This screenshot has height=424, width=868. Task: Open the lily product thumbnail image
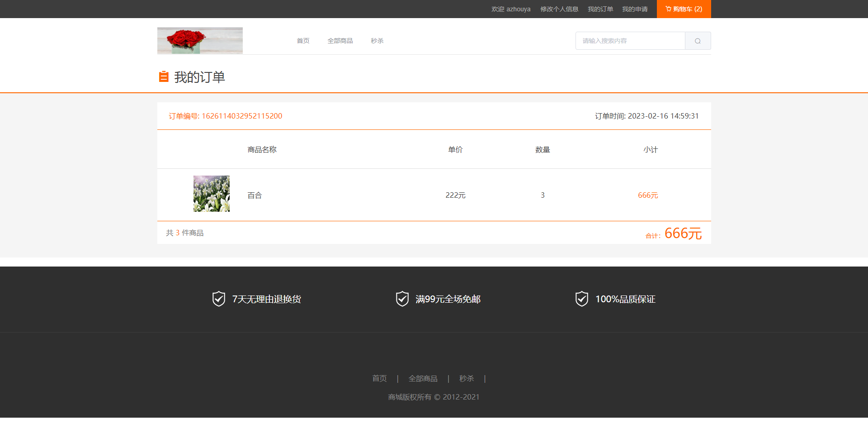click(x=212, y=194)
